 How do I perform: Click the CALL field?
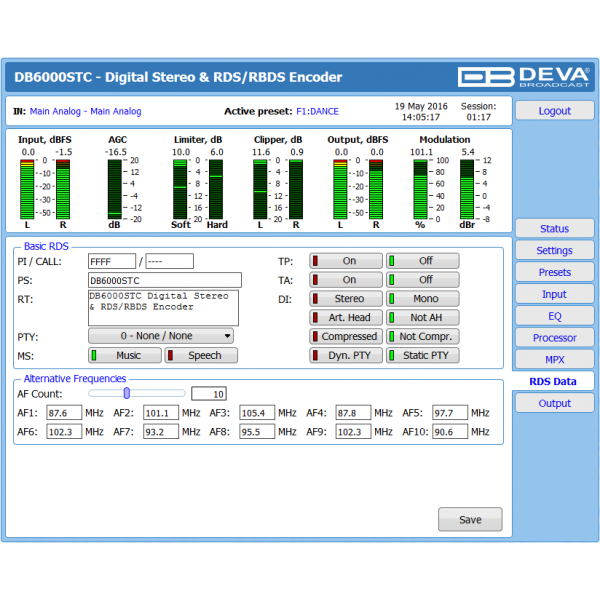[170, 261]
